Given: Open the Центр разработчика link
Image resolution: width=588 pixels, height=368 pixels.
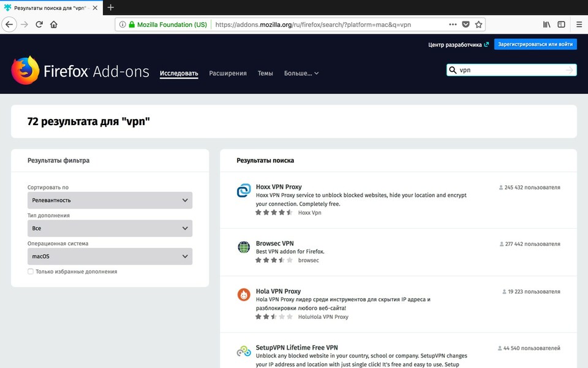Looking at the screenshot, I should (x=455, y=45).
